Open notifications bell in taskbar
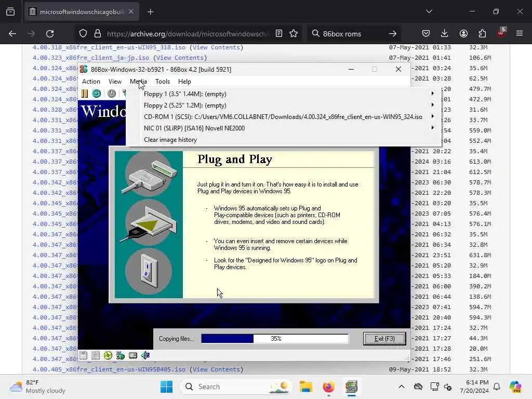 [x=497, y=387]
